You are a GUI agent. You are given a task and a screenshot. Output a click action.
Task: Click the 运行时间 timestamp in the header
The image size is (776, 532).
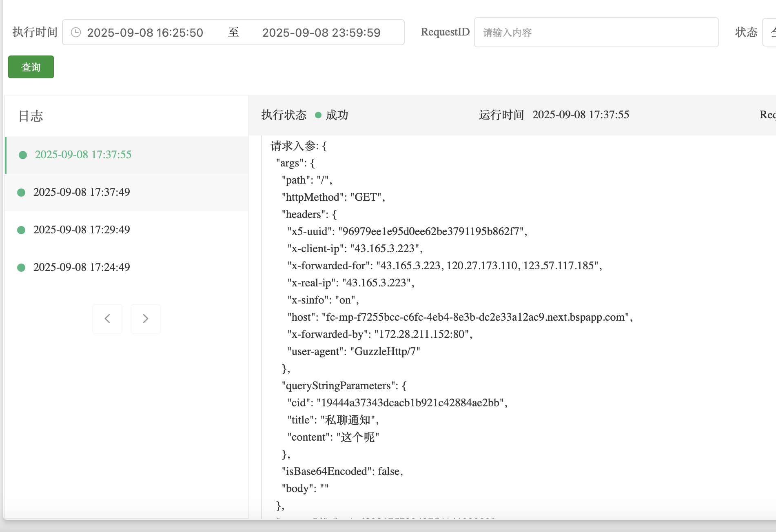580,115
